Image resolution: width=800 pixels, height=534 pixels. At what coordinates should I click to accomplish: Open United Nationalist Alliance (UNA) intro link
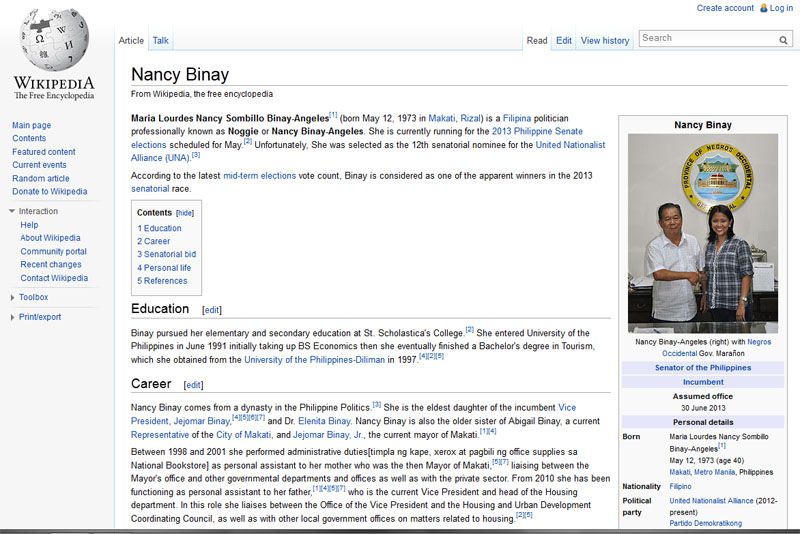click(570, 145)
